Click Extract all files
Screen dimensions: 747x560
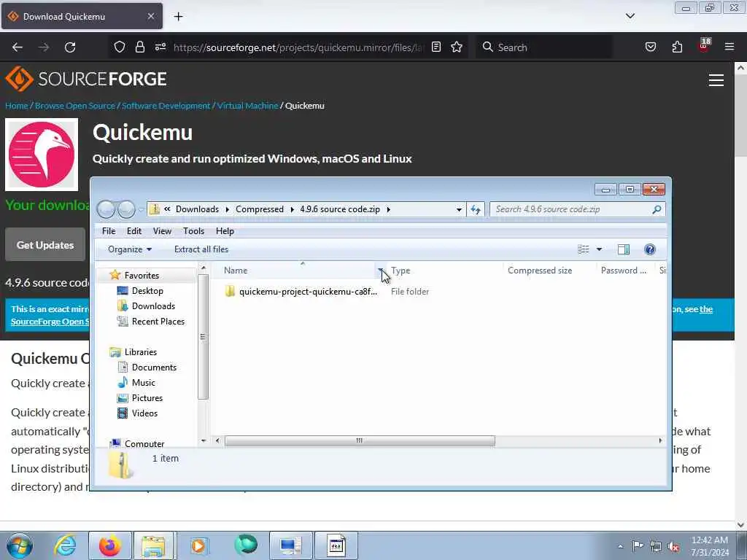tap(201, 249)
